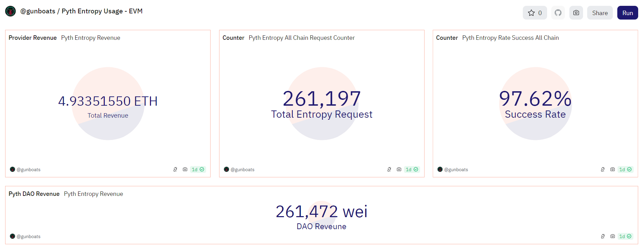Open the @gunboats user link in title
The width and height of the screenshot is (644, 247).
pyautogui.click(x=38, y=11)
